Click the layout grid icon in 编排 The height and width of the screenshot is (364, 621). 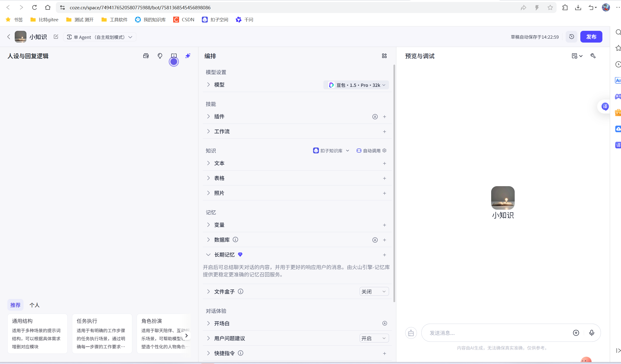coord(384,56)
